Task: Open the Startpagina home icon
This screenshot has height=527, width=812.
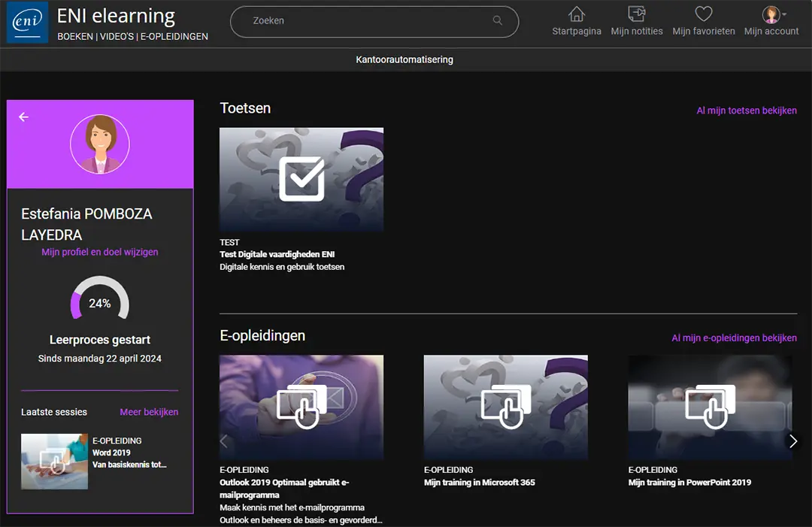Action: (x=577, y=14)
